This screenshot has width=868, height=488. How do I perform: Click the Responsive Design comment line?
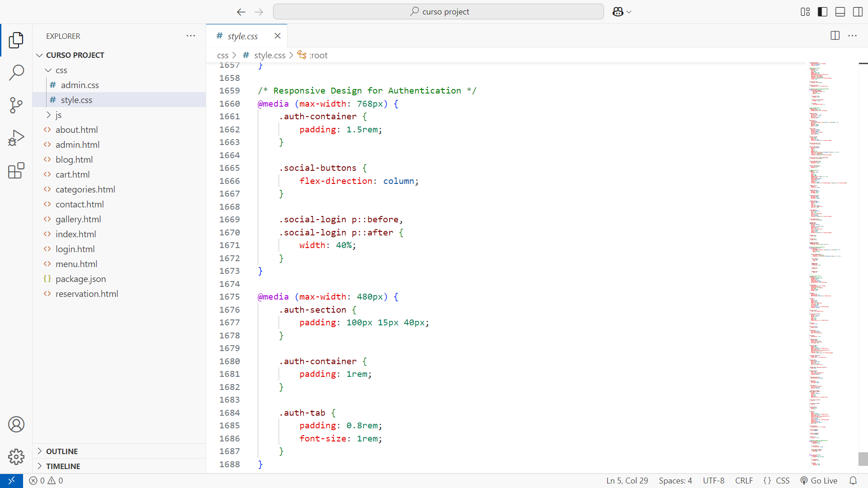(367, 91)
